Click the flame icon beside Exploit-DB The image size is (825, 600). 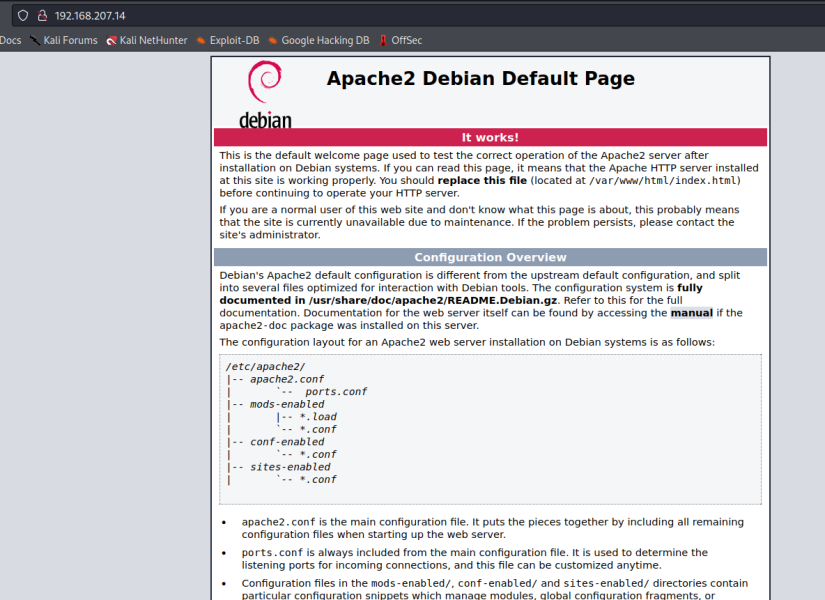(199, 40)
